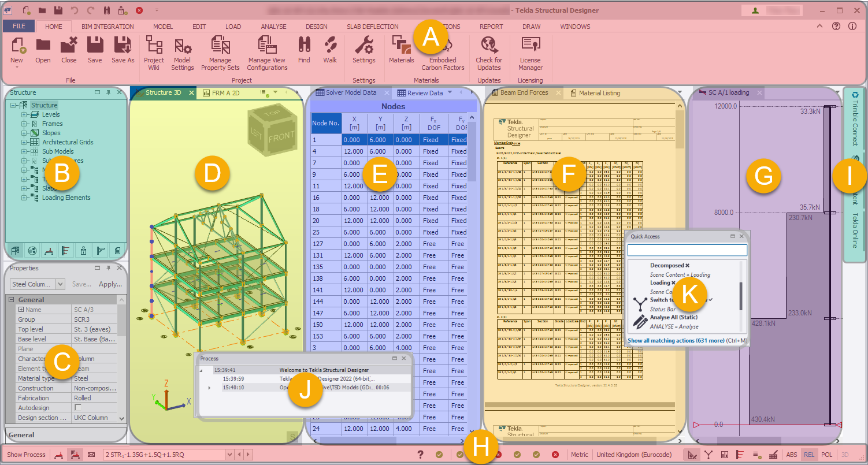This screenshot has width=868, height=465.
Task: Click the Quick Access list scrollbar
Action: (741, 296)
